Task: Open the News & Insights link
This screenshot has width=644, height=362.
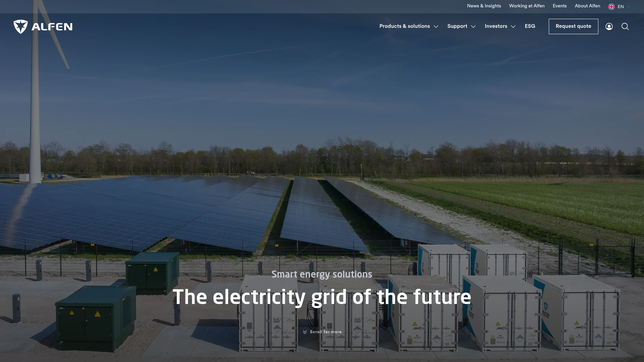Action: (x=484, y=6)
